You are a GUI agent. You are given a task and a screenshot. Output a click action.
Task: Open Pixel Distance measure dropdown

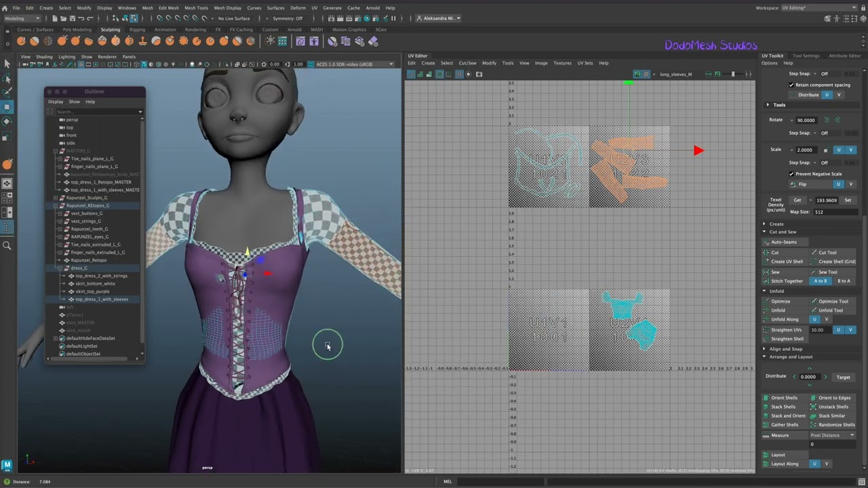point(833,435)
